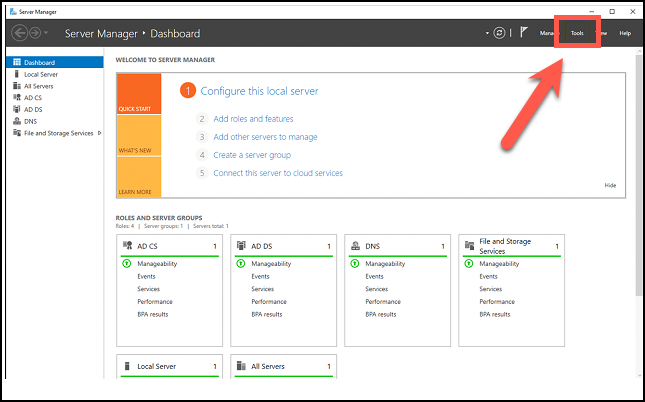
Task: Click the vertical scrollbar thumb
Action: 639,175
